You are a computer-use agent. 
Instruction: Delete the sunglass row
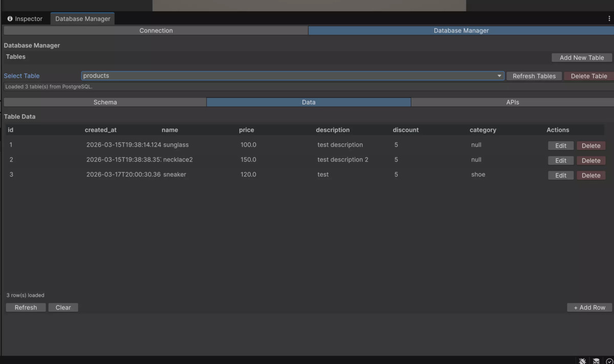click(591, 146)
